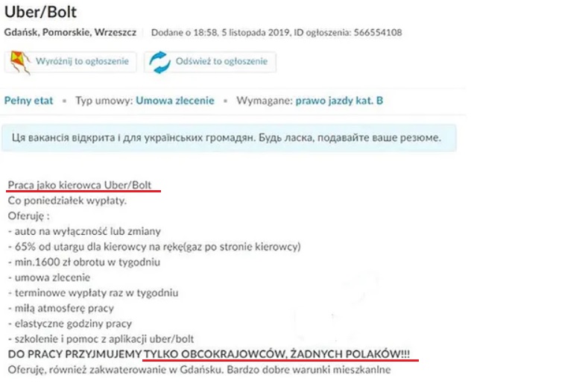Click the 'Wyróżnij to ogłoszenie' button
This screenshot has height=384, width=588.
(71, 63)
